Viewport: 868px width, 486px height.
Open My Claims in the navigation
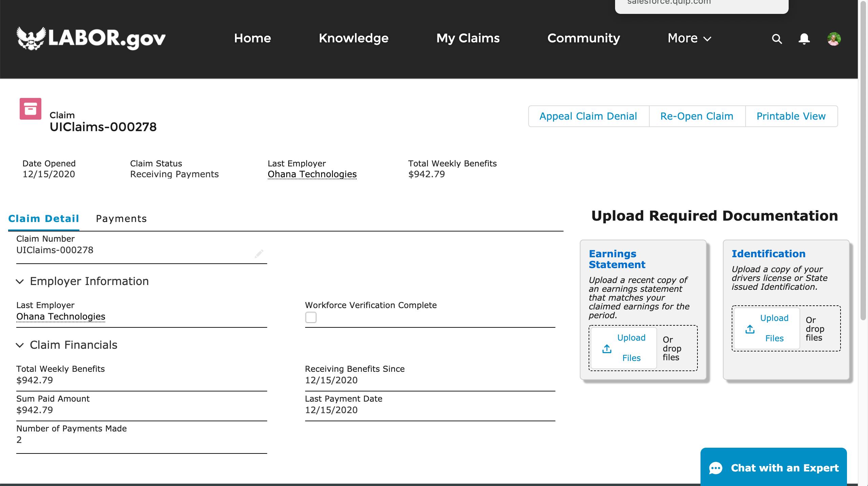468,38
